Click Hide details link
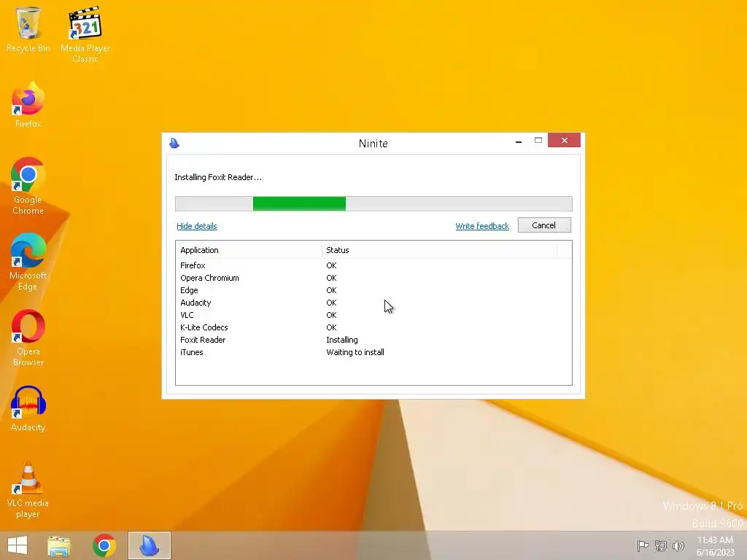This screenshot has width=747, height=560. [x=197, y=226]
